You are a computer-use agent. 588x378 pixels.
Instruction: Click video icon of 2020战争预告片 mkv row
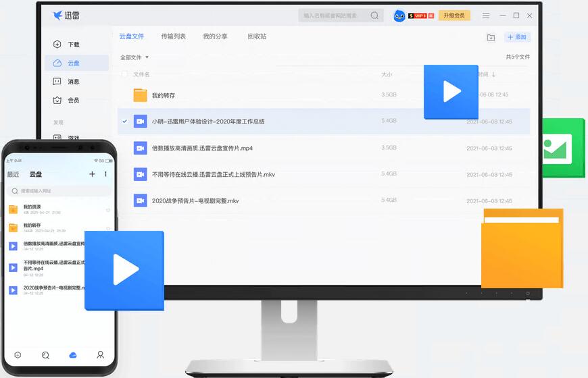tap(141, 200)
